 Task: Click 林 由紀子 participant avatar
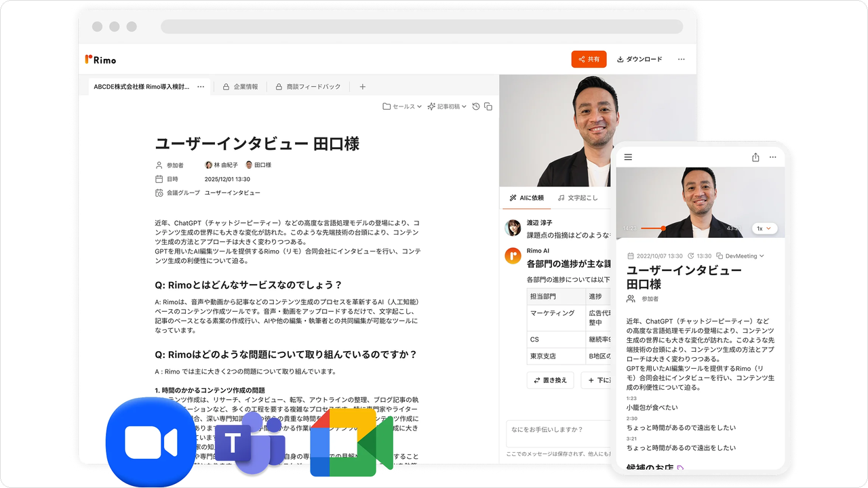(208, 165)
